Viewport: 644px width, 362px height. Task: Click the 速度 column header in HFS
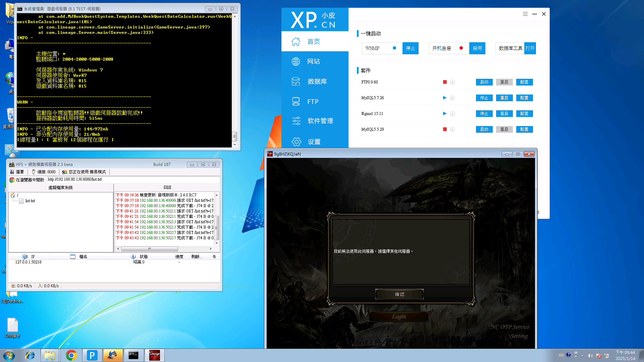(179, 257)
